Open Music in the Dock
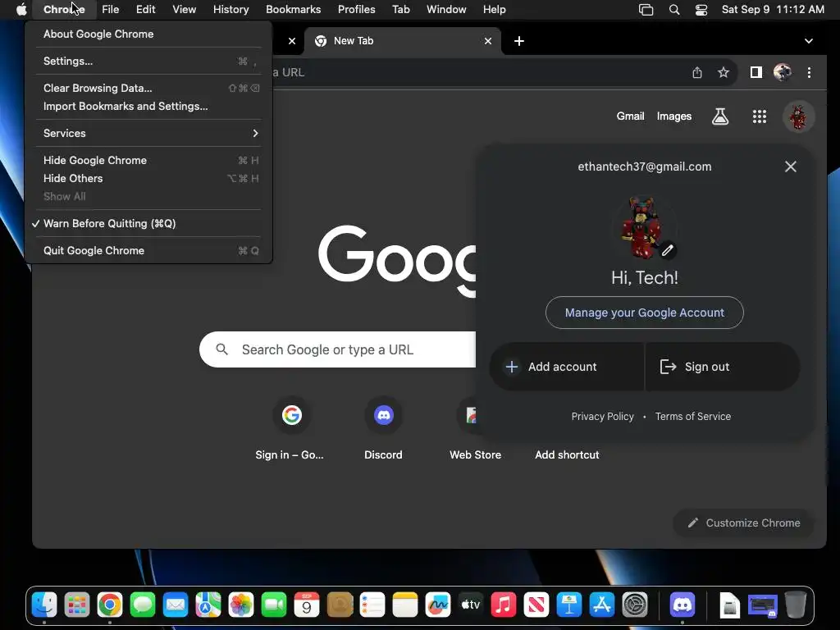840x630 pixels. pyautogui.click(x=504, y=605)
